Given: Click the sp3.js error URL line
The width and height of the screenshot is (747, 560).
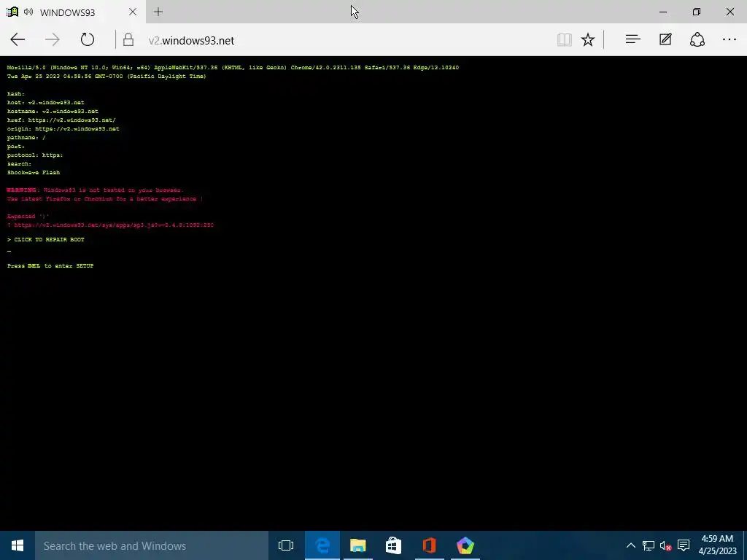Looking at the screenshot, I should coord(110,225).
